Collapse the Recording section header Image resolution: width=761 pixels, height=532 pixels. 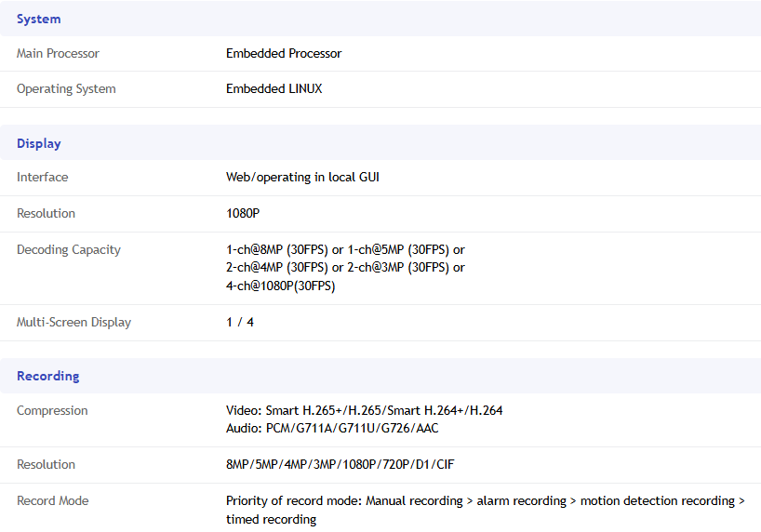coord(48,376)
